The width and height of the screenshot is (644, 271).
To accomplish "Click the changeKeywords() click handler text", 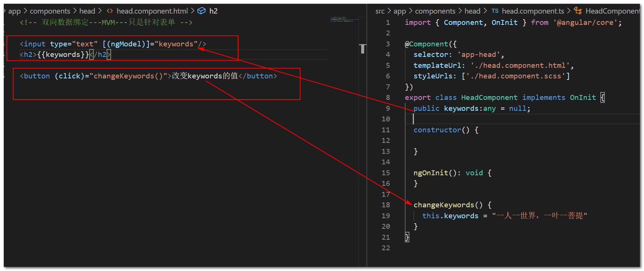I will pos(128,76).
